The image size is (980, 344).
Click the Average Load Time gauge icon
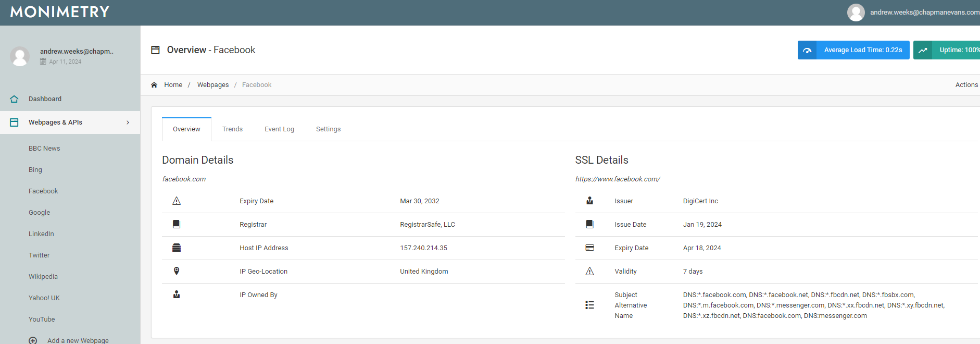[807, 50]
